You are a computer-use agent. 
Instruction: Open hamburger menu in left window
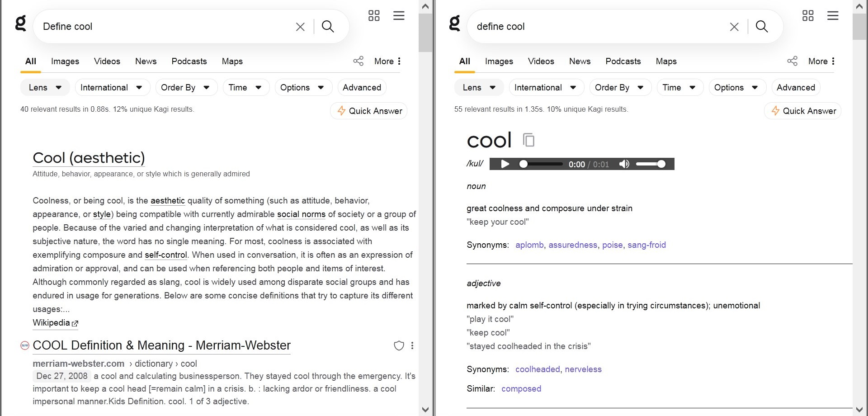coord(399,16)
